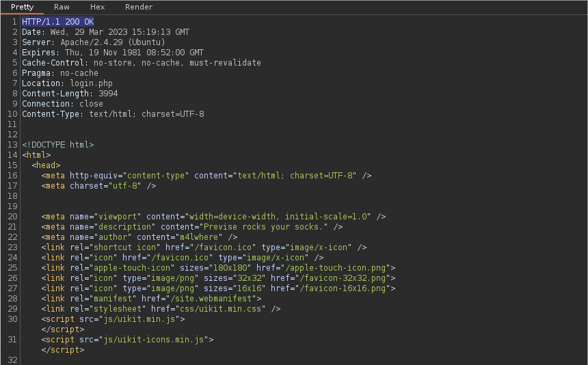This screenshot has height=365, width=588.
Task: Click the DOCTYPE html declaration
Action: tap(57, 145)
